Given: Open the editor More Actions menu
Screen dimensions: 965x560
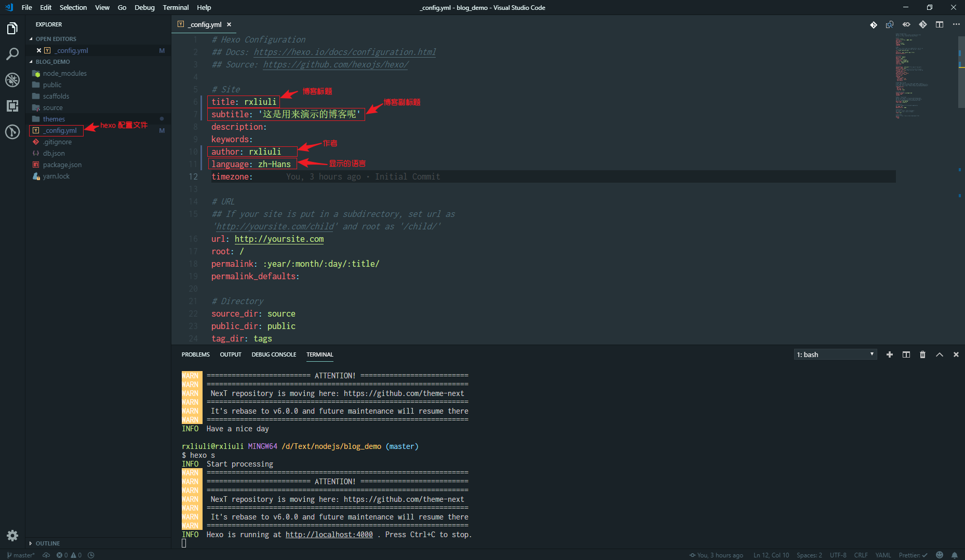Looking at the screenshot, I should [956, 25].
